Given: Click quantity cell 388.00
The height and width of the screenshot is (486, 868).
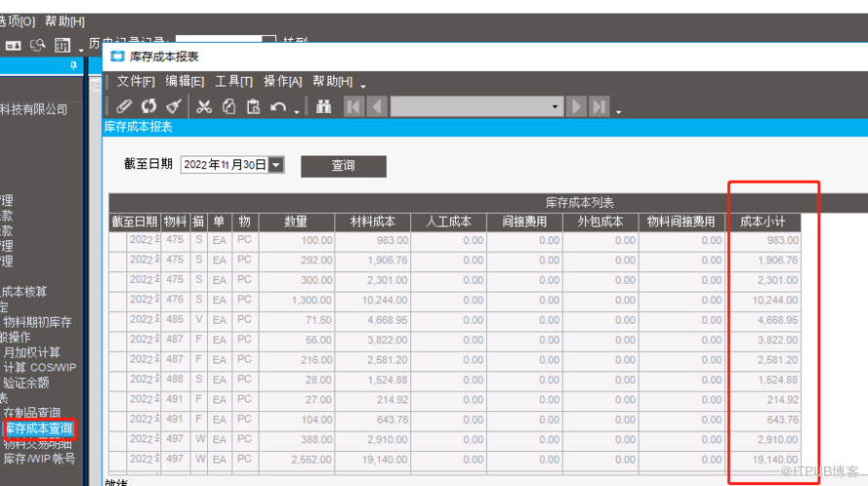Looking at the screenshot, I should click(x=296, y=439).
